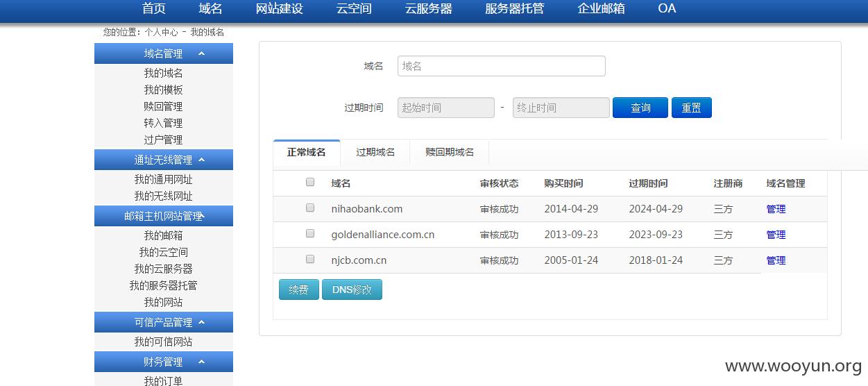The height and width of the screenshot is (386, 868).
Task: Check the box for nihaobank.com
Action: tap(310, 208)
